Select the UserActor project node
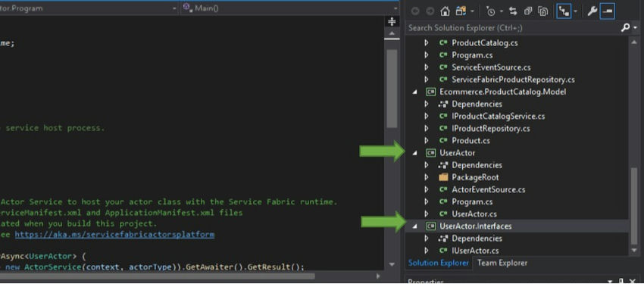 tap(457, 153)
